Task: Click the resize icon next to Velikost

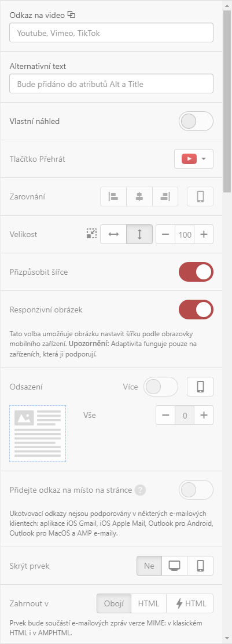Action: pos(91,234)
